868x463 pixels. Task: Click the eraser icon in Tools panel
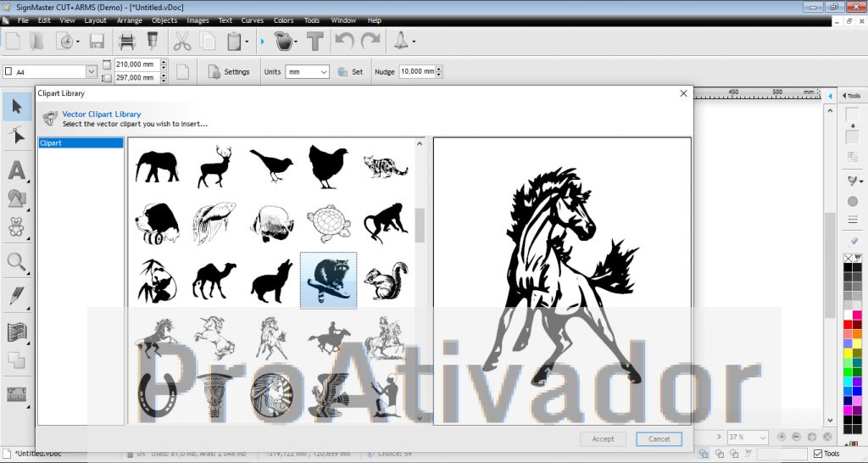pos(853,242)
